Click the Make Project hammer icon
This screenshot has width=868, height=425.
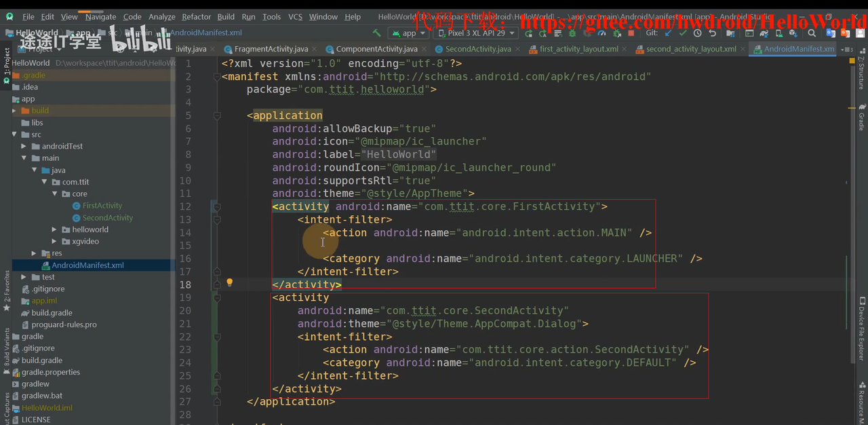(377, 33)
